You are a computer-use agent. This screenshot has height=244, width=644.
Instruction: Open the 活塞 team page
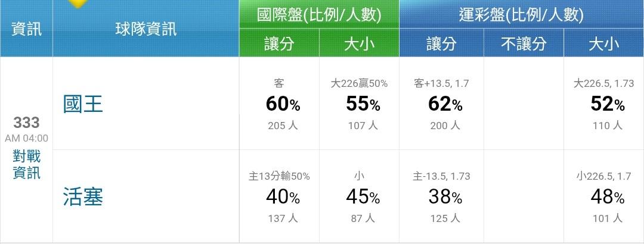coord(83,196)
